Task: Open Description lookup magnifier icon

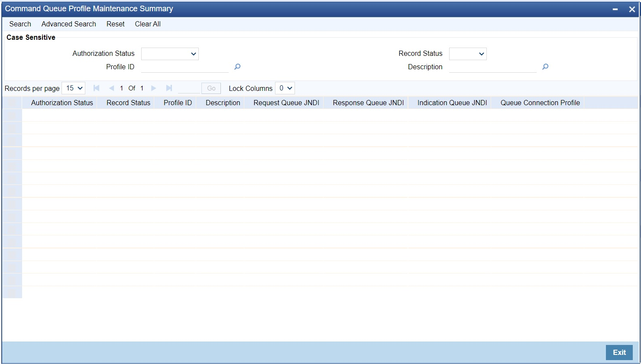Action: click(x=545, y=67)
